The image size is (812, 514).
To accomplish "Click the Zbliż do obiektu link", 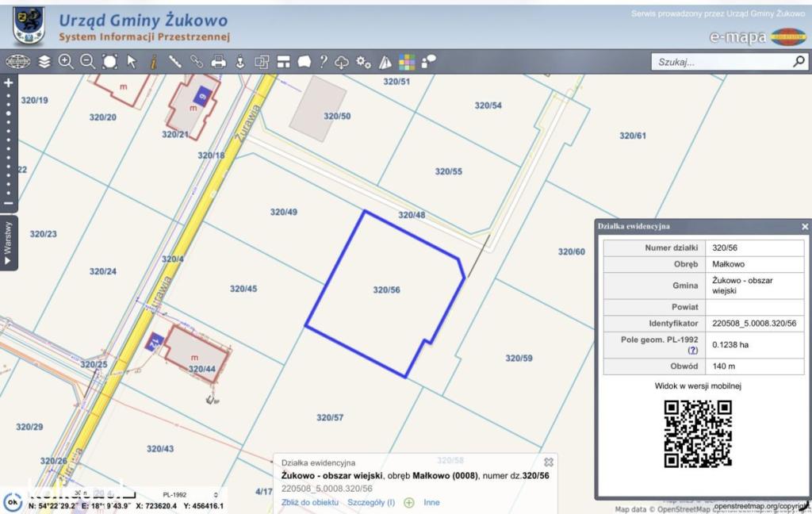I will click(x=310, y=502).
